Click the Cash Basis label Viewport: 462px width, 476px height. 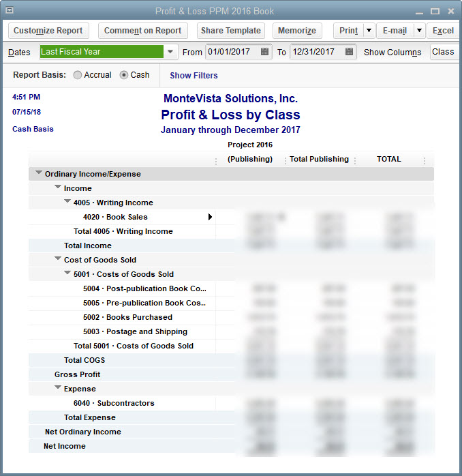click(33, 129)
